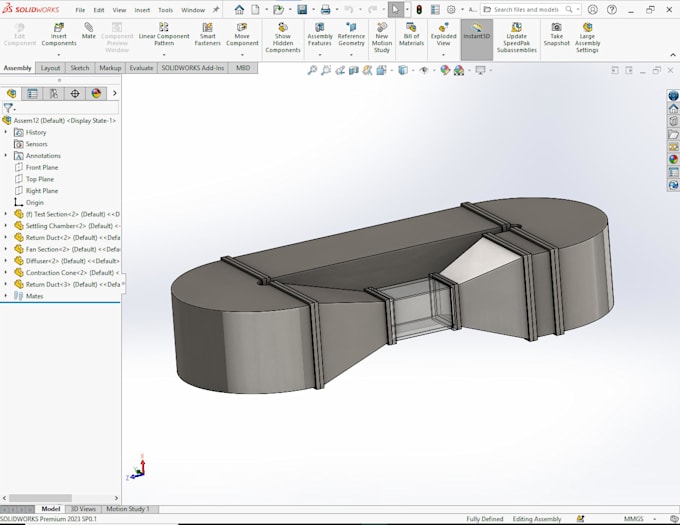
Task: Open the Tools menu
Action: [x=166, y=10]
